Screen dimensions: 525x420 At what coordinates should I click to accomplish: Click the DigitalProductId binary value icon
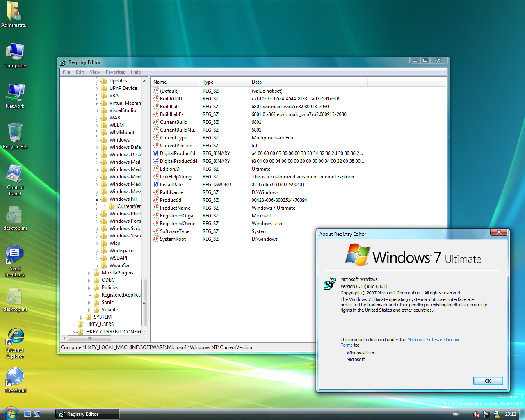(156, 153)
